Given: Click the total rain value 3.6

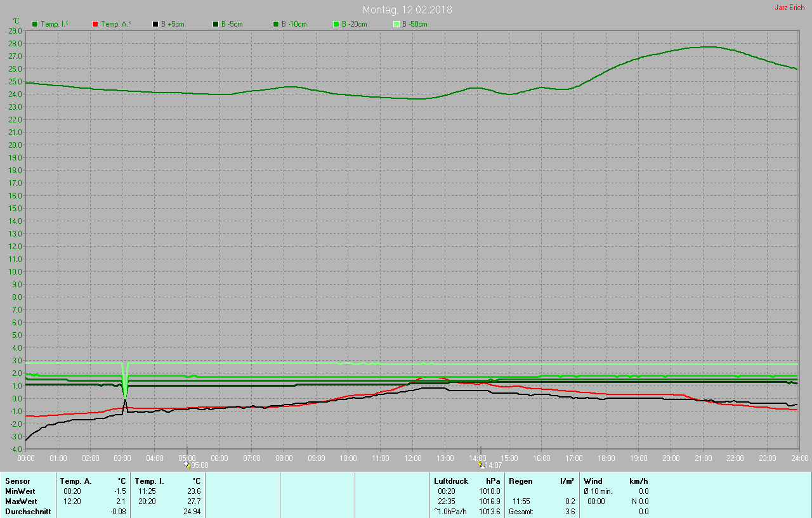Looking at the screenshot, I should (x=570, y=512).
